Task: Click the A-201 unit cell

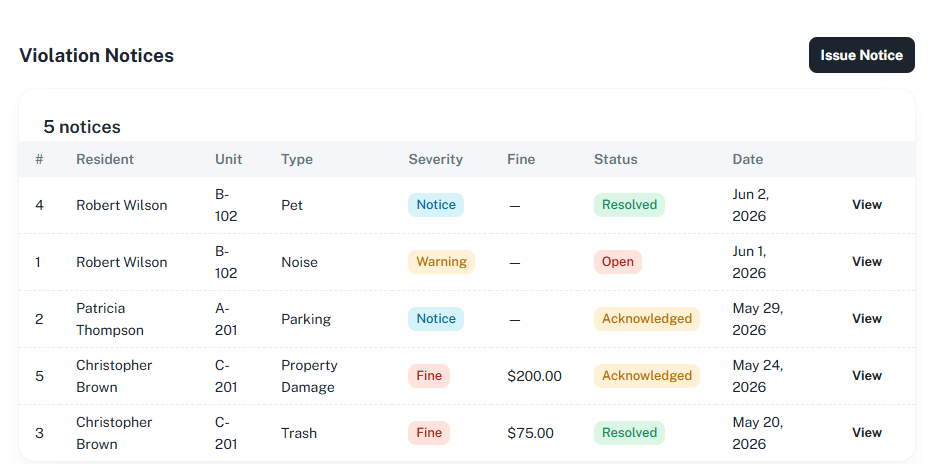Action: click(x=226, y=319)
